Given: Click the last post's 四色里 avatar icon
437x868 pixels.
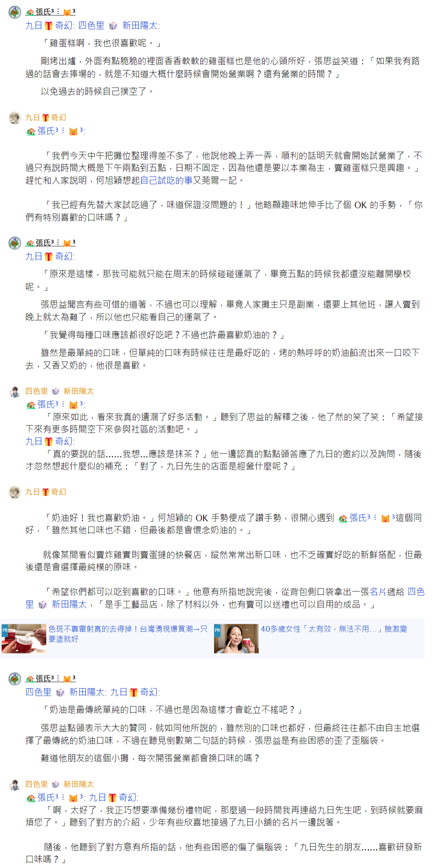Looking at the screenshot, I should pos(15,784).
